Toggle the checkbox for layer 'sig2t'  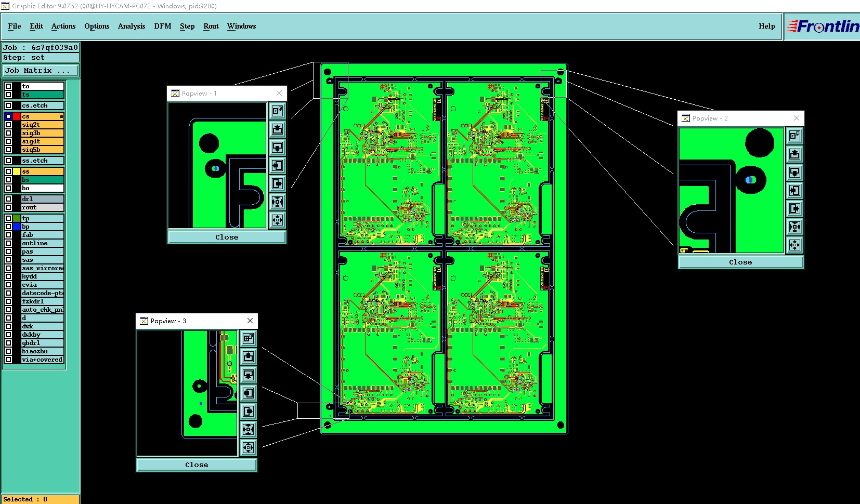(x=8, y=125)
